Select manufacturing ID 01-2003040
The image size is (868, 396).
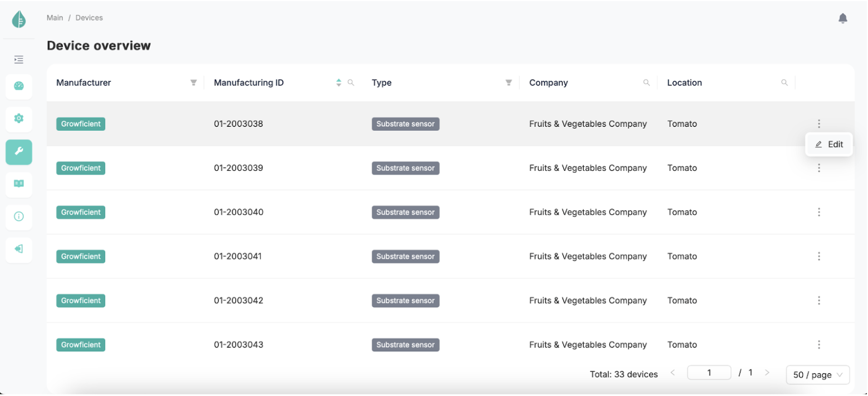point(239,212)
